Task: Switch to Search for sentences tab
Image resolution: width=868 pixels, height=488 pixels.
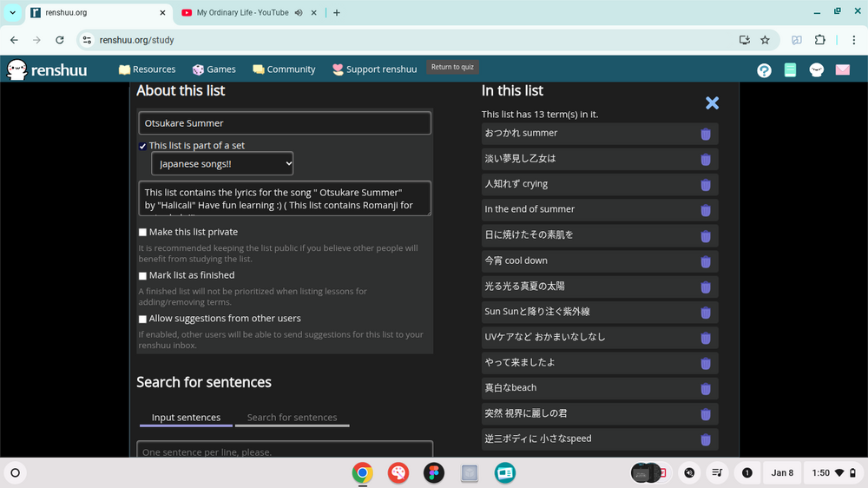Action: click(x=292, y=418)
